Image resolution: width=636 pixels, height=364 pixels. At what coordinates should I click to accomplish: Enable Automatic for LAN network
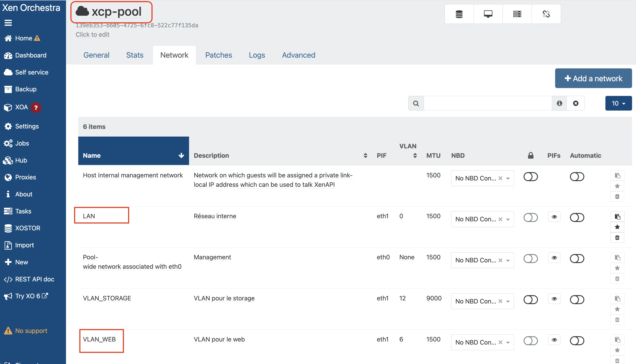coord(577,217)
